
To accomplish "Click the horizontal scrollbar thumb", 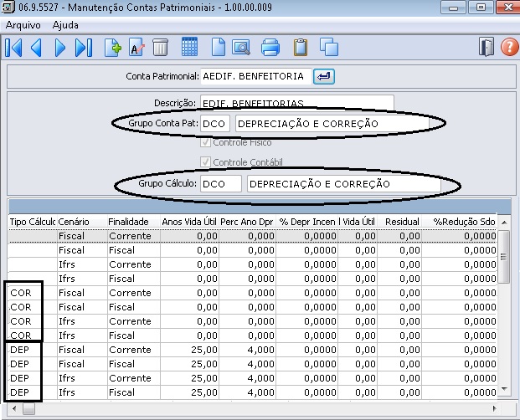I will click(28, 409).
